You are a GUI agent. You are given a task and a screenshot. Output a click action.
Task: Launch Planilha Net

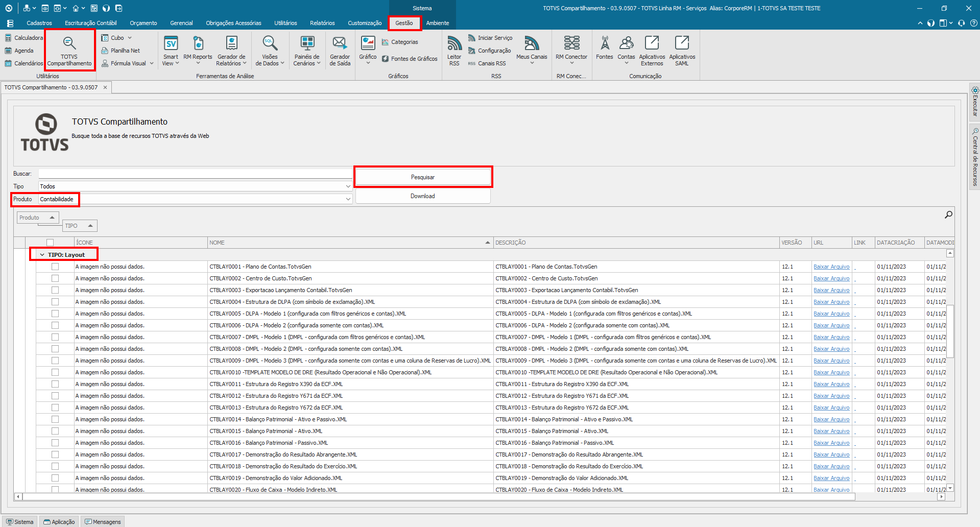click(x=121, y=51)
